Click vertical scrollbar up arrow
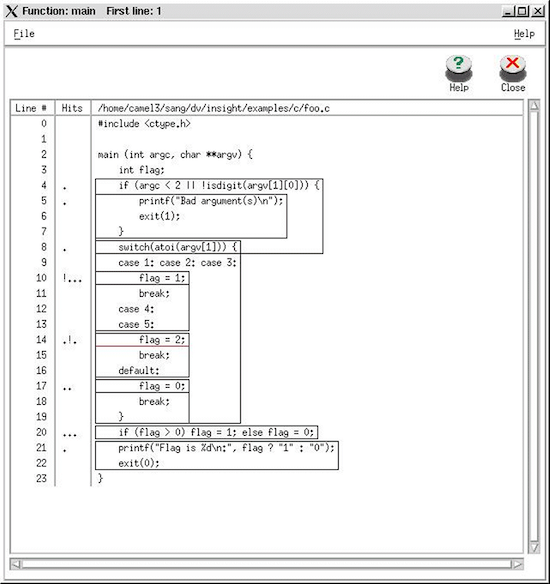 pyautogui.click(x=534, y=105)
